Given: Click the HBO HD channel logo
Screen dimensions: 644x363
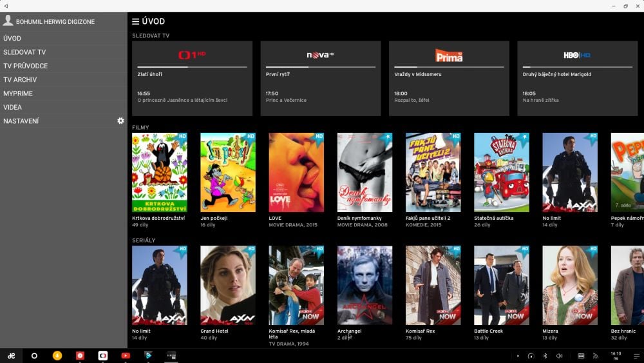Looking at the screenshot, I should [x=577, y=55].
